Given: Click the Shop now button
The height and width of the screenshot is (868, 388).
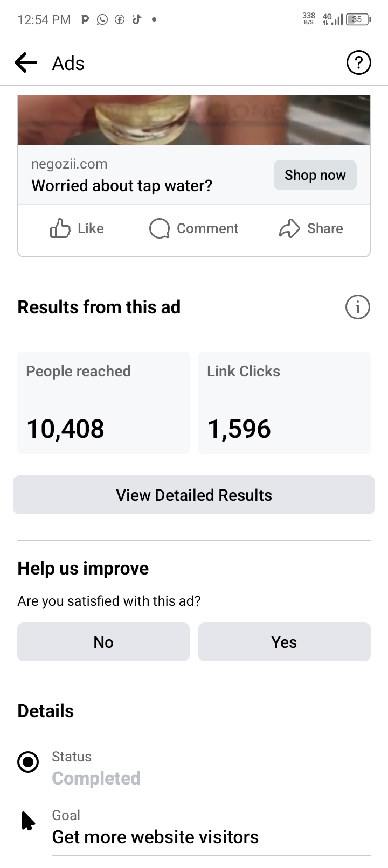Looking at the screenshot, I should [315, 175].
